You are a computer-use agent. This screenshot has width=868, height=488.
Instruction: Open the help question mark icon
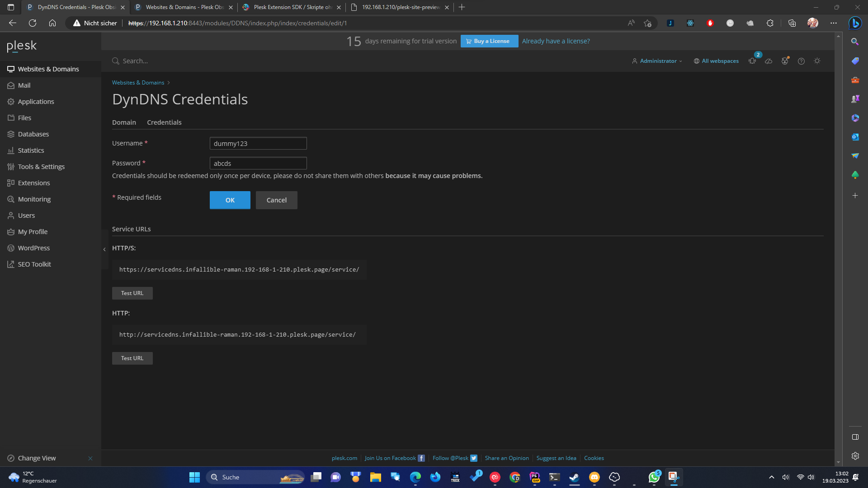(801, 61)
